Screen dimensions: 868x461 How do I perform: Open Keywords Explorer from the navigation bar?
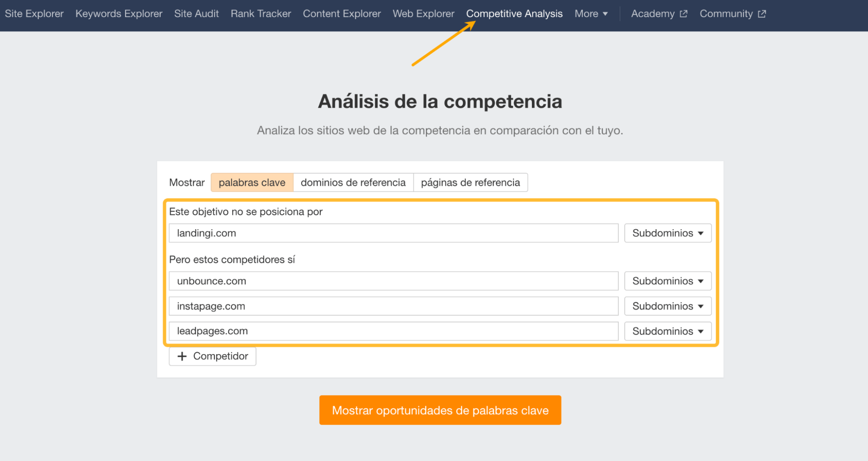(119, 13)
